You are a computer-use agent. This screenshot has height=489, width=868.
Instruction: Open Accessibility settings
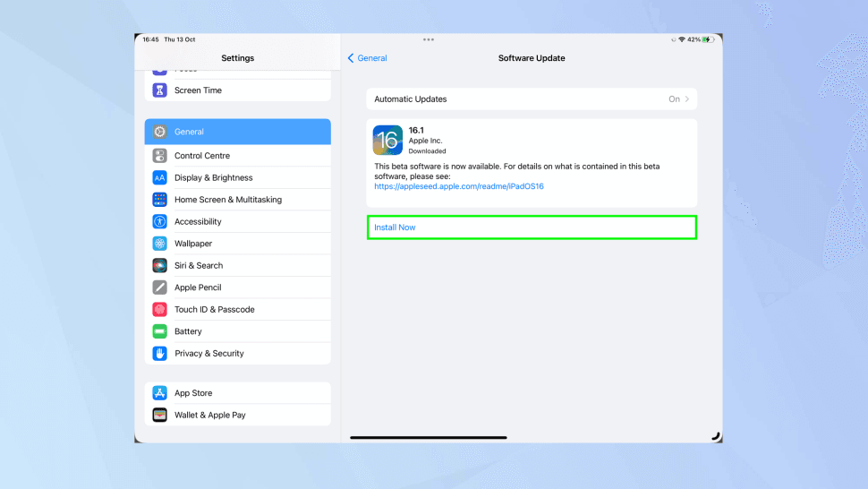[x=237, y=221]
